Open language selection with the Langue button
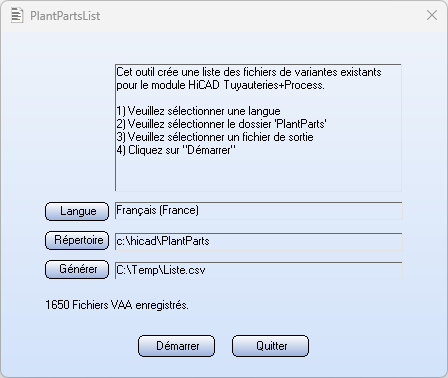The image size is (448, 378). tap(77, 211)
